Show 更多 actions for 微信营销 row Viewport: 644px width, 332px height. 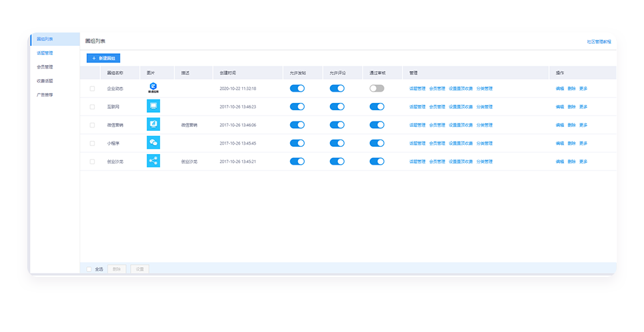[583, 125]
